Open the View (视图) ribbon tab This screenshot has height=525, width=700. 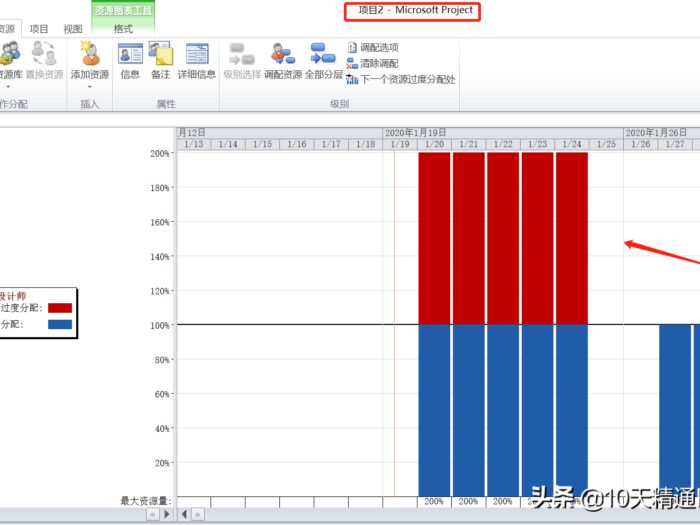click(73, 29)
